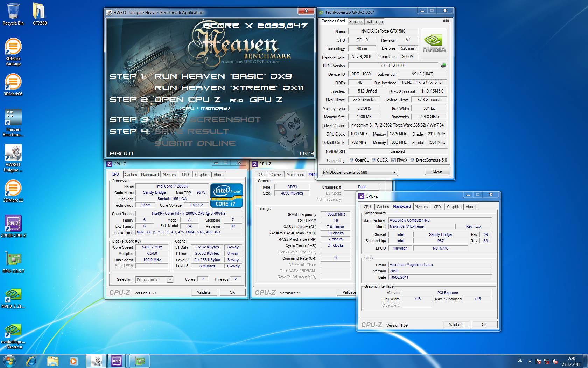
Task: Open Heaven Benchmark desktop shortcut
Action: [13, 123]
